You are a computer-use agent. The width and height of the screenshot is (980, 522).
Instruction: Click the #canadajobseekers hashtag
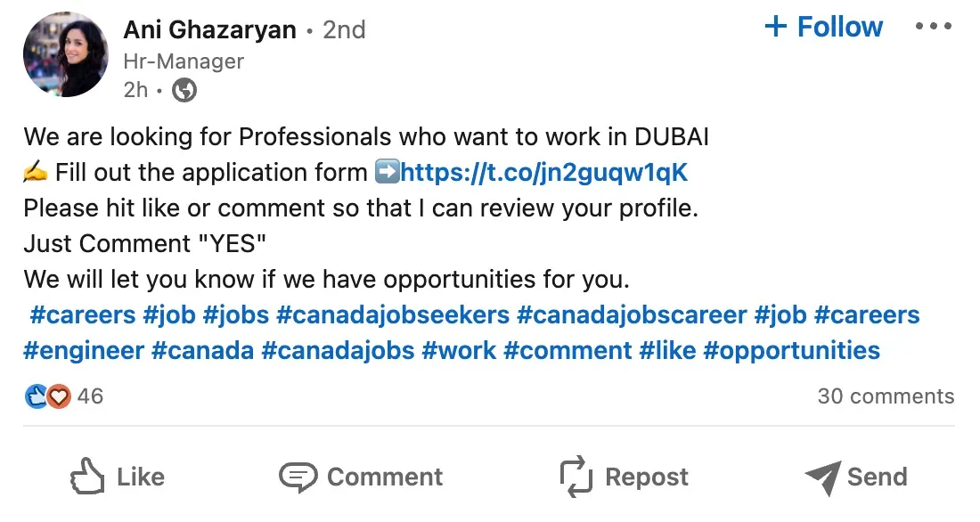click(393, 314)
